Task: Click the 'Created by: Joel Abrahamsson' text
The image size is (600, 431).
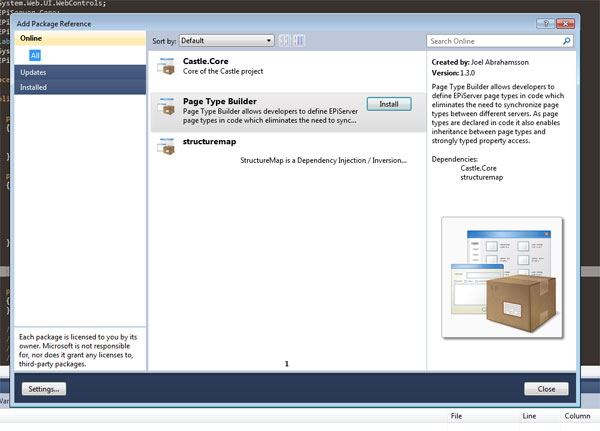Action: point(480,62)
